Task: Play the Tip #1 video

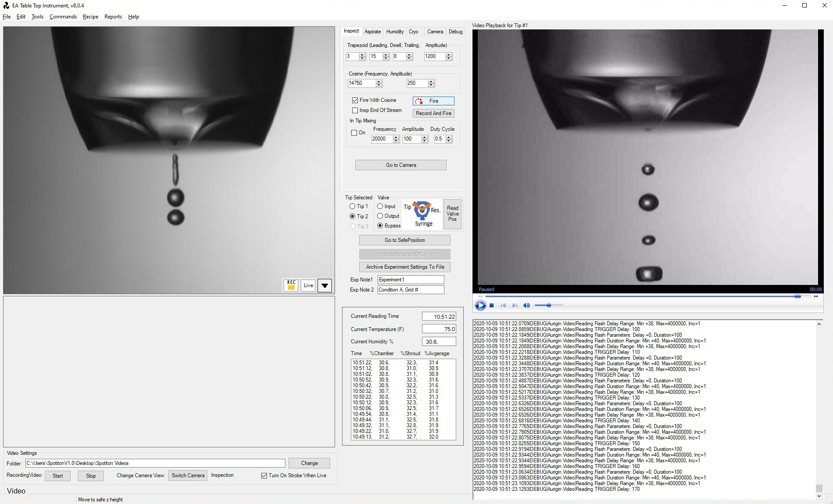Action: (480, 306)
